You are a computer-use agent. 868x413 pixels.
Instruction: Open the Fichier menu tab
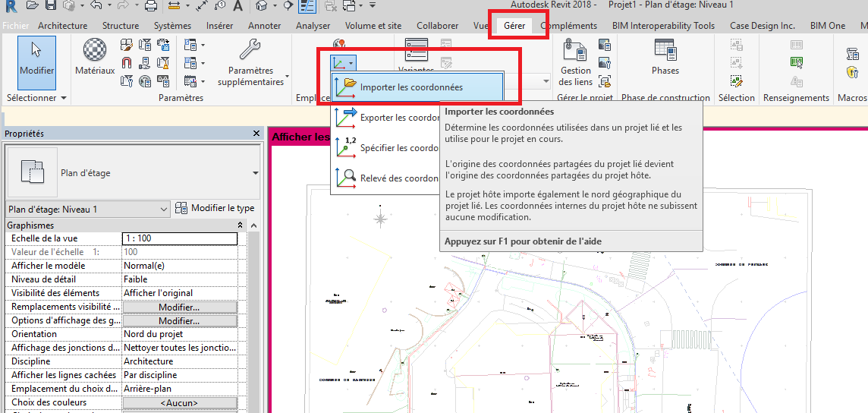(15, 26)
